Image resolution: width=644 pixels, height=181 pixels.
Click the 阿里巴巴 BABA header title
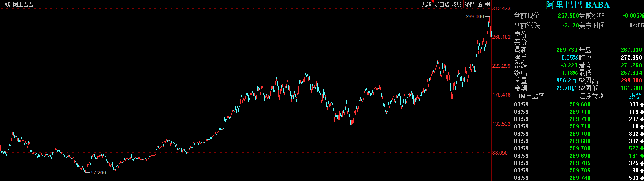(x=578, y=5)
